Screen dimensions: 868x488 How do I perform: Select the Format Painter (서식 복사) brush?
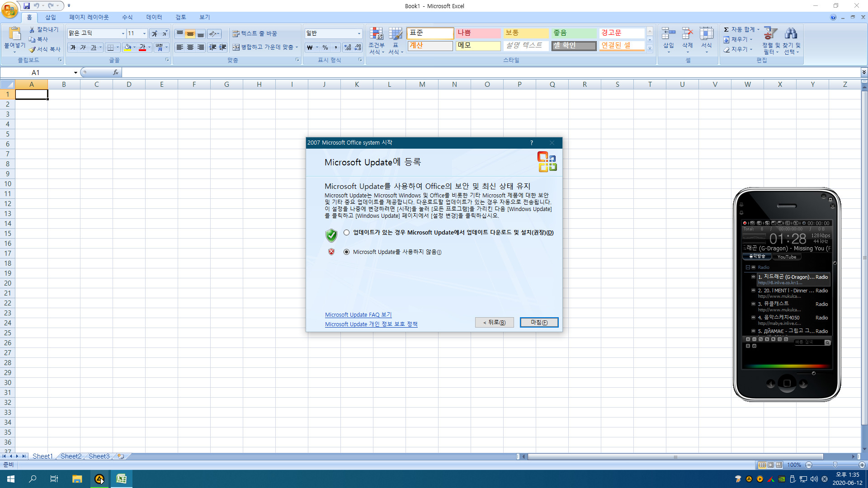32,49
